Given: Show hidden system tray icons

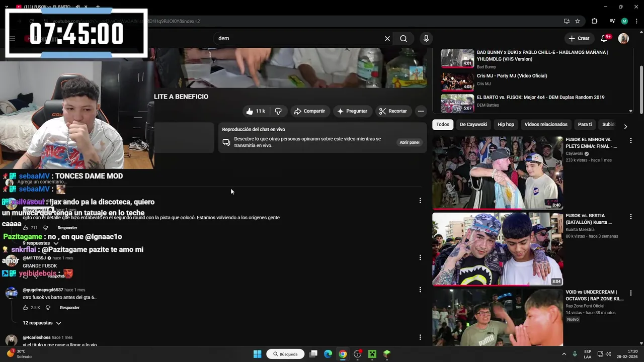Looking at the screenshot, I should [564, 354].
